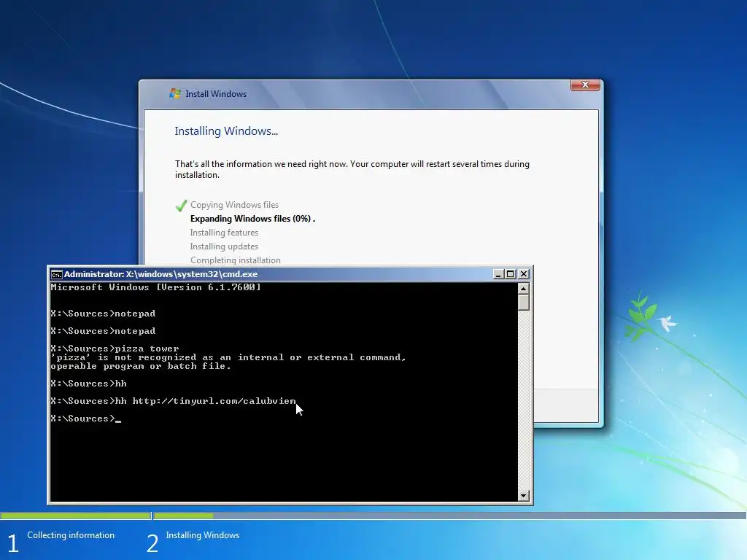Click the 'is not recognized' error line
The image size is (747, 560).
click(x=228, y=357)
